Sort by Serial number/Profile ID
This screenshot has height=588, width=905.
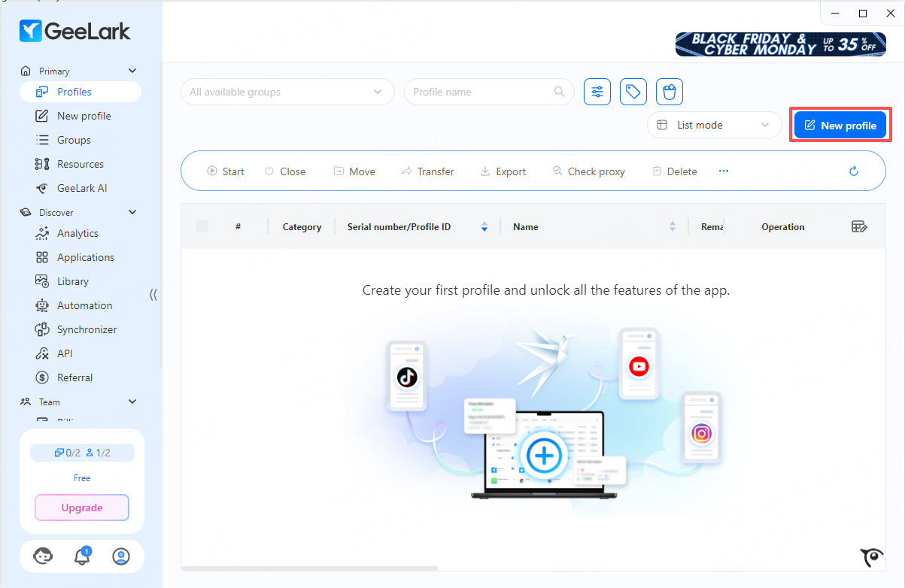click(484, 226)
